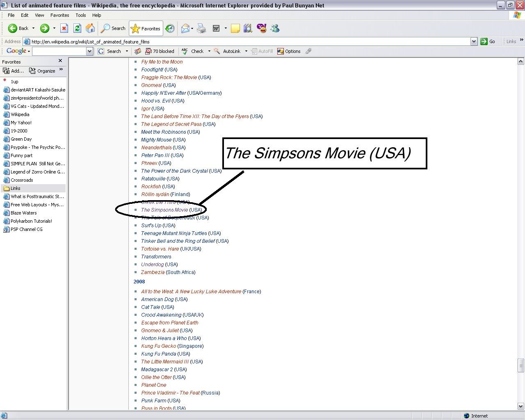Open the File menu

pyautogui.click(x=11, y=15)
